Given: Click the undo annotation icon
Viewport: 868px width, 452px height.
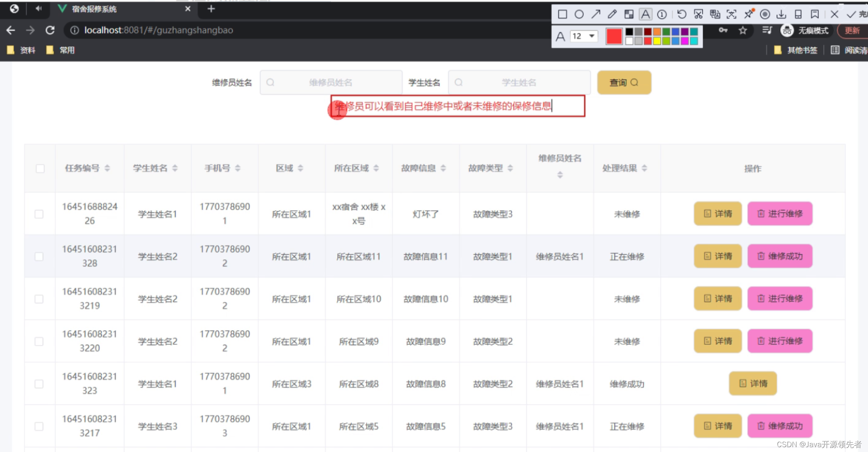Looking at the screenshot, I should pyautogui.click(x=682, y=14).
